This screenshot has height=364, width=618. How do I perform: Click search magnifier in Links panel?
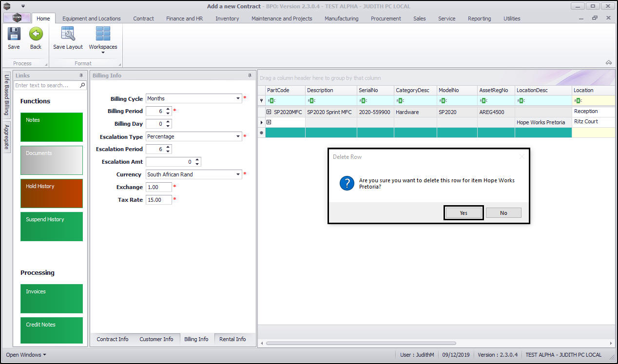(82, 85)
